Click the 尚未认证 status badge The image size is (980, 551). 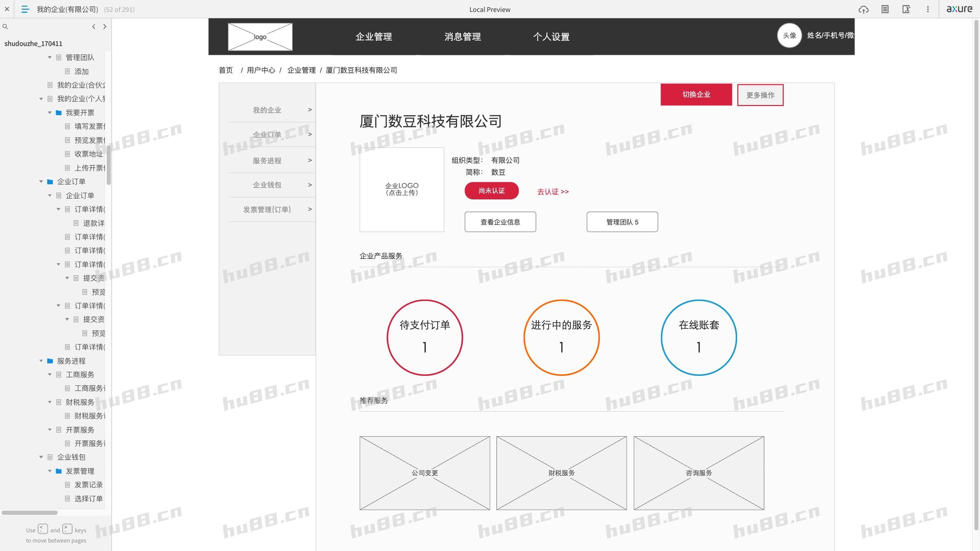[x=491, y=190]
